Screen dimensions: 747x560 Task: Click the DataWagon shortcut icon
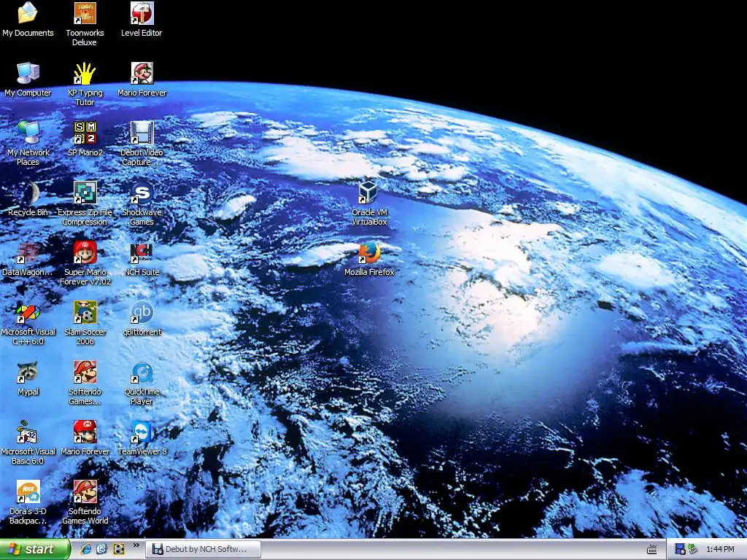tap(28, 253)
